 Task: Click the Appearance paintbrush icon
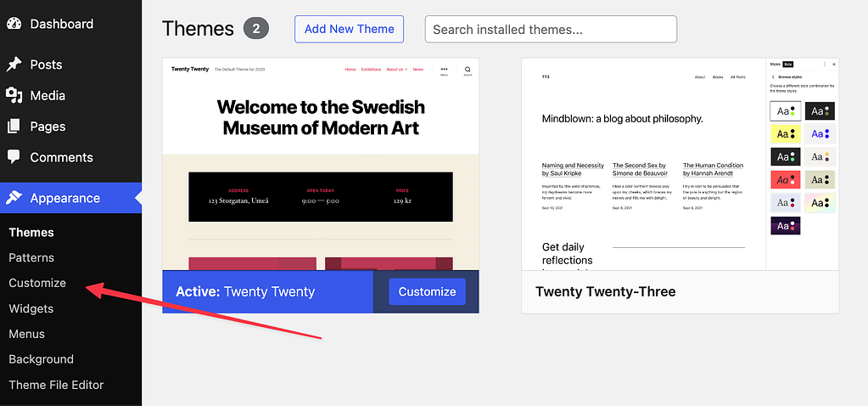click(14, 198)
